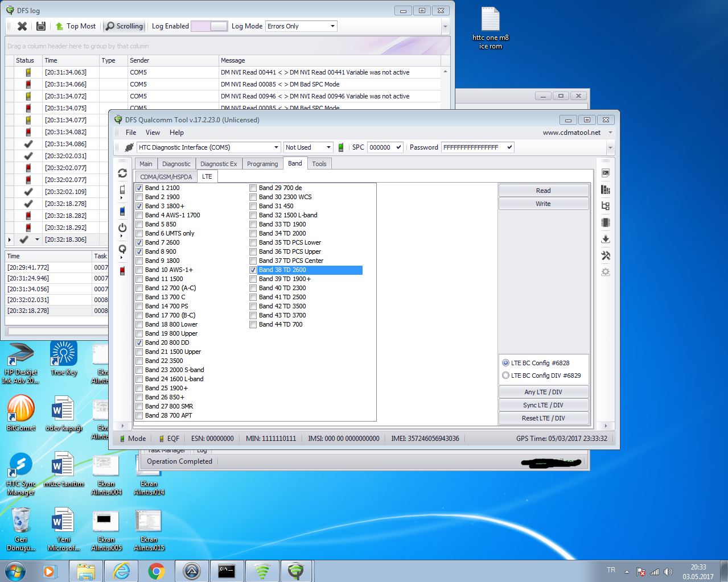The image size is (728, 582).
Task: Click the bar chart icon in right sidebar
Action: tap(606, 189)
